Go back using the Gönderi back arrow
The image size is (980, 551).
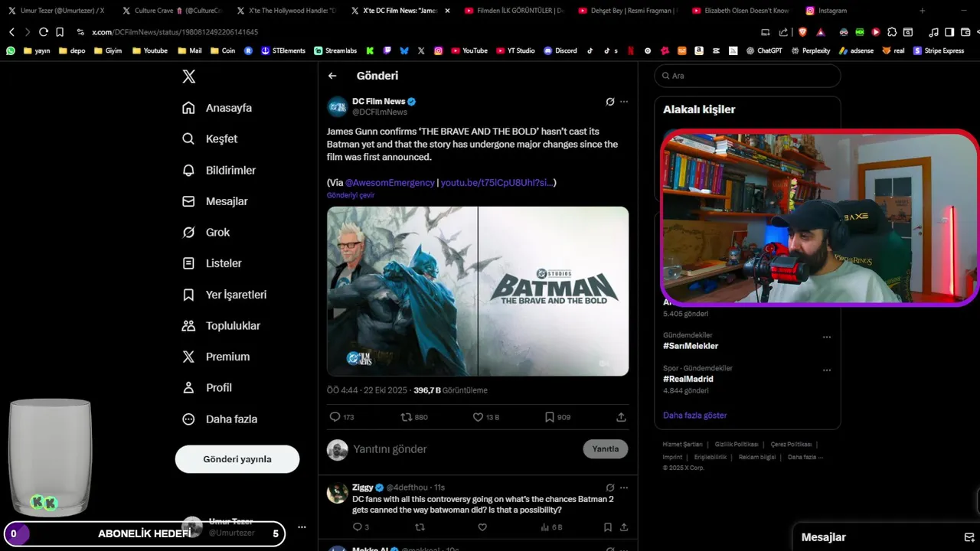click(x=332, y=76)
